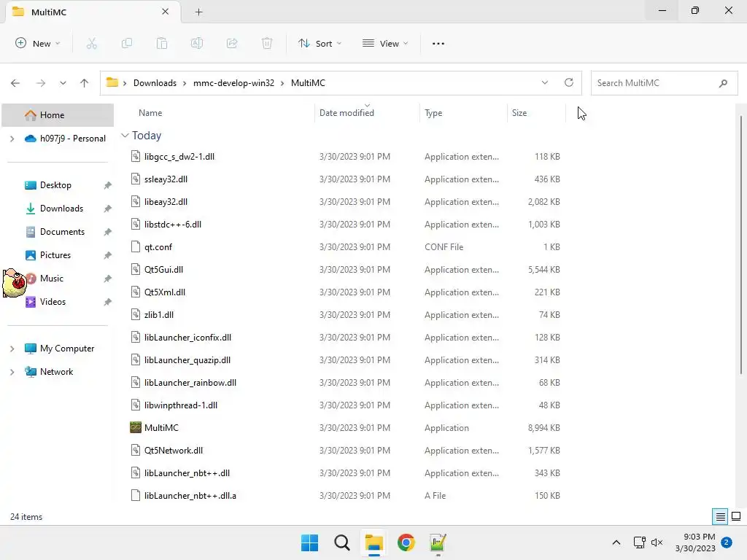
Task: Switch to large thumbnails view icon
Action: tap(736, 517)
